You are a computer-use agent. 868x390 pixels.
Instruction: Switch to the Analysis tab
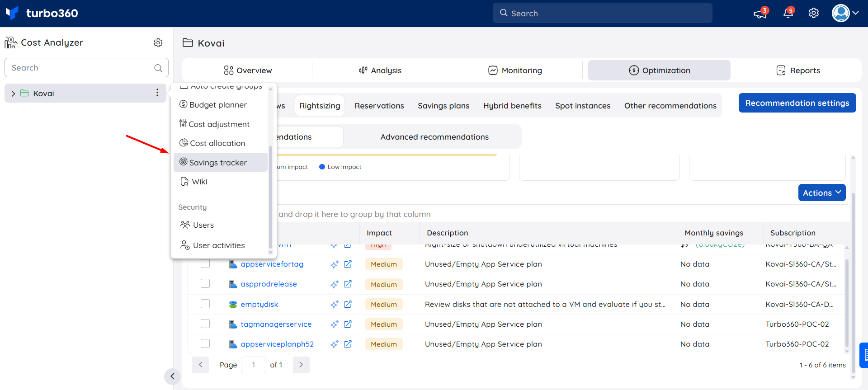coord(380,70)
